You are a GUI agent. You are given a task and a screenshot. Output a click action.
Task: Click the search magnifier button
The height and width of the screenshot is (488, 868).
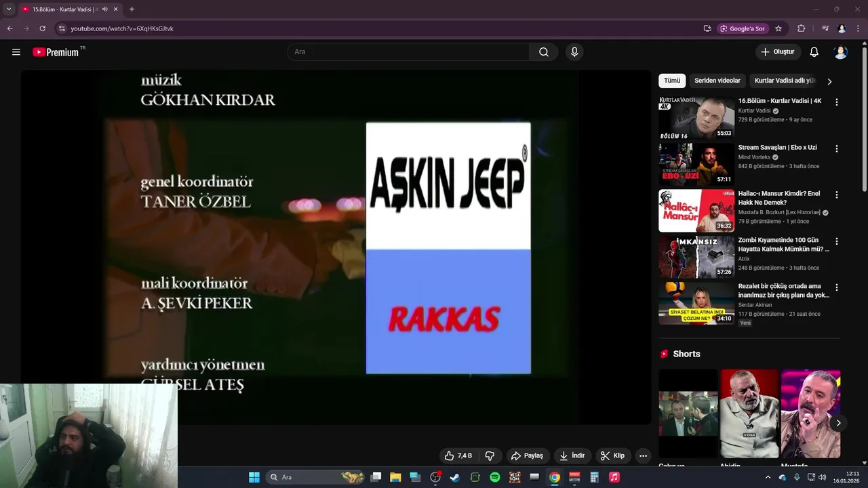point(544,52)
